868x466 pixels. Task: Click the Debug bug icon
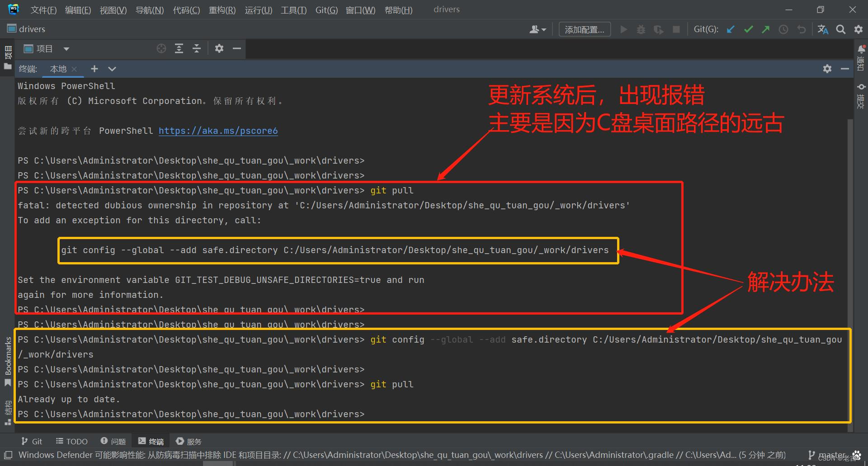pos(641,29)
